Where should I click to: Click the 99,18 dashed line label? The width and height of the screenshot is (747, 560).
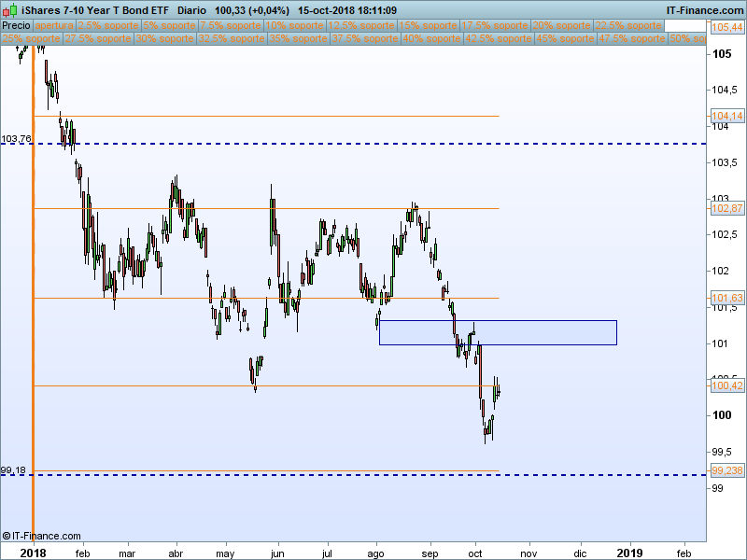13,470
